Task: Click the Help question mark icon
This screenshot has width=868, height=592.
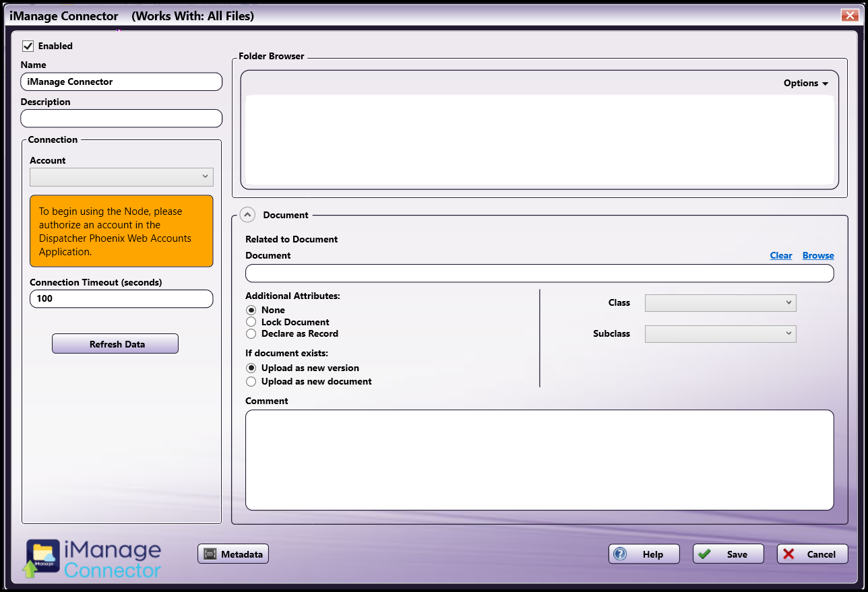Action: (x=619, y=554)
